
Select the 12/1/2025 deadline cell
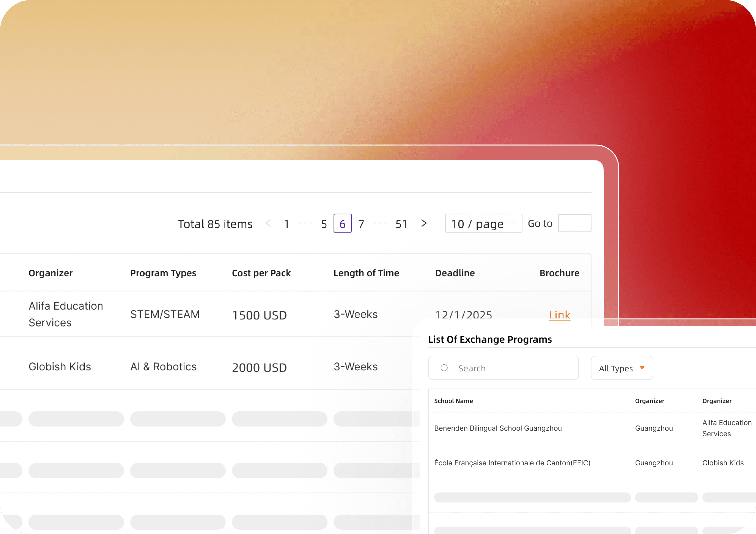click(464, 315)
